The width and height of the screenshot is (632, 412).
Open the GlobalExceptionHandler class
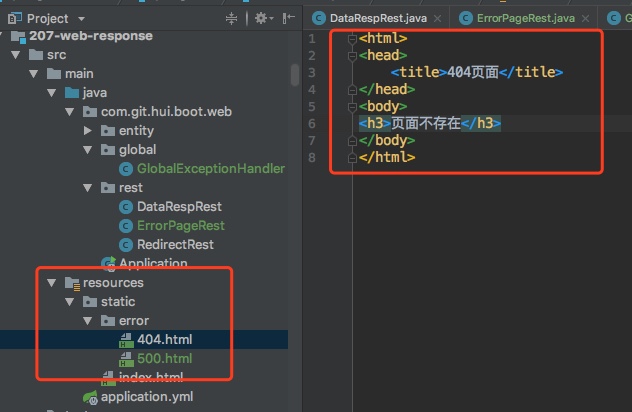[x=210, y=169]
